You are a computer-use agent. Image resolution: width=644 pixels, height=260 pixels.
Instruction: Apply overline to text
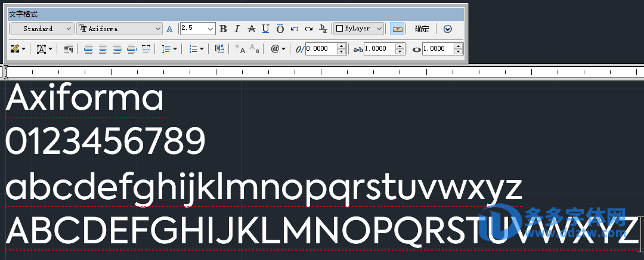pyautogui.click(x=280, y=29)
